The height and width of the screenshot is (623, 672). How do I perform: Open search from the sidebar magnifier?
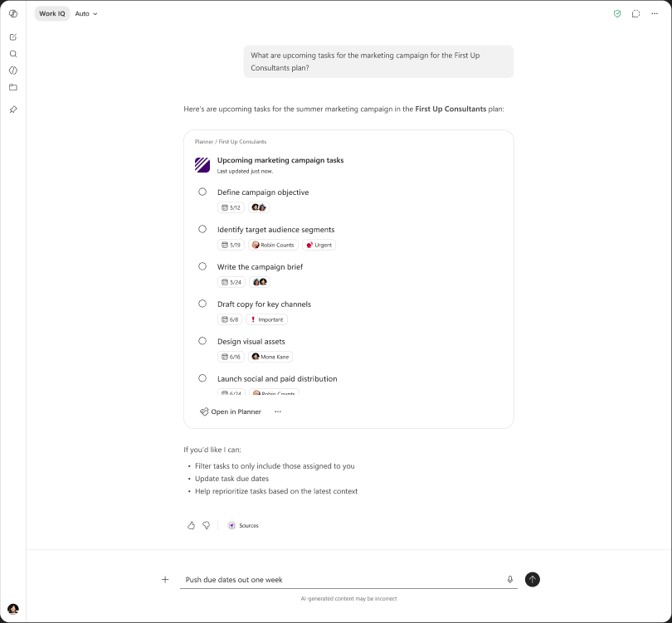(x=13, y=54)
